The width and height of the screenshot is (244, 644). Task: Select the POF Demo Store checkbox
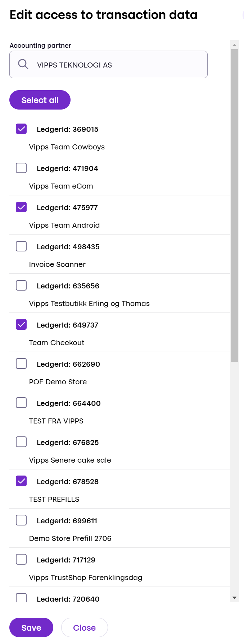pos(21,363)
